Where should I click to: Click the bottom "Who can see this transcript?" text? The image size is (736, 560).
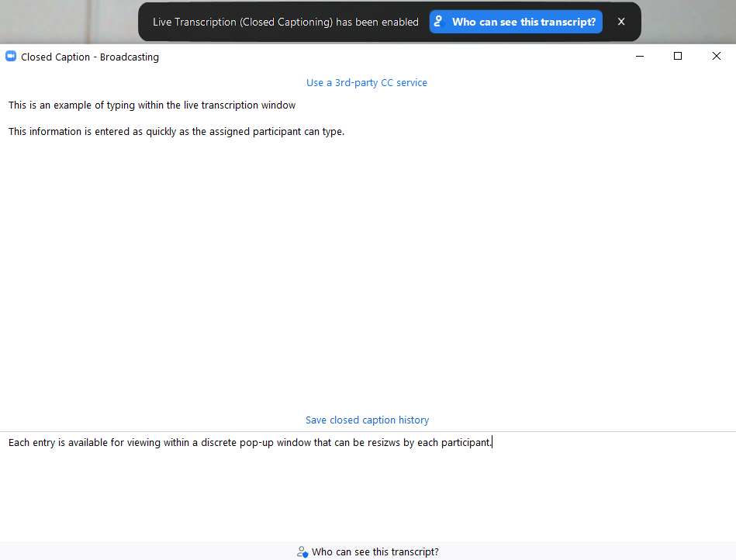tap(375, 552)
